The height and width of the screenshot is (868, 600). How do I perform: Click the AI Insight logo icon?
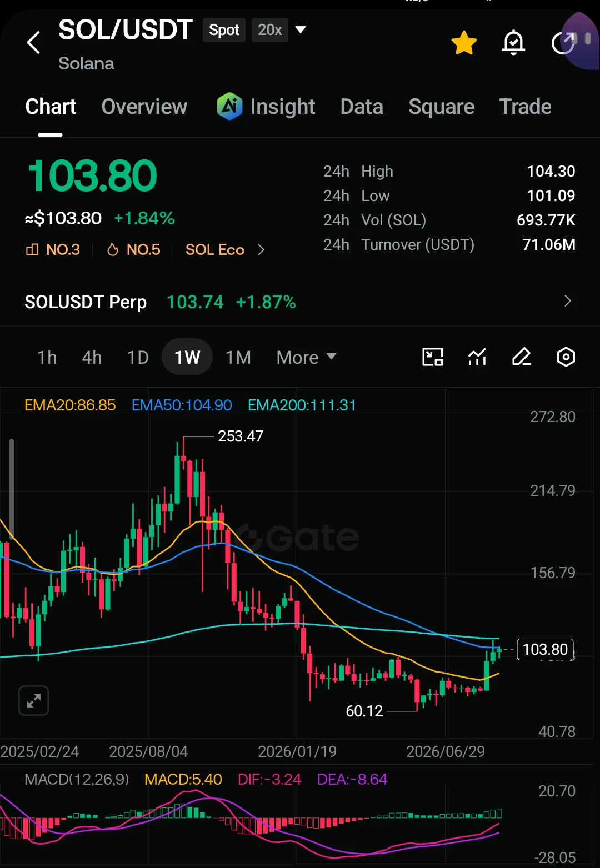229,106
